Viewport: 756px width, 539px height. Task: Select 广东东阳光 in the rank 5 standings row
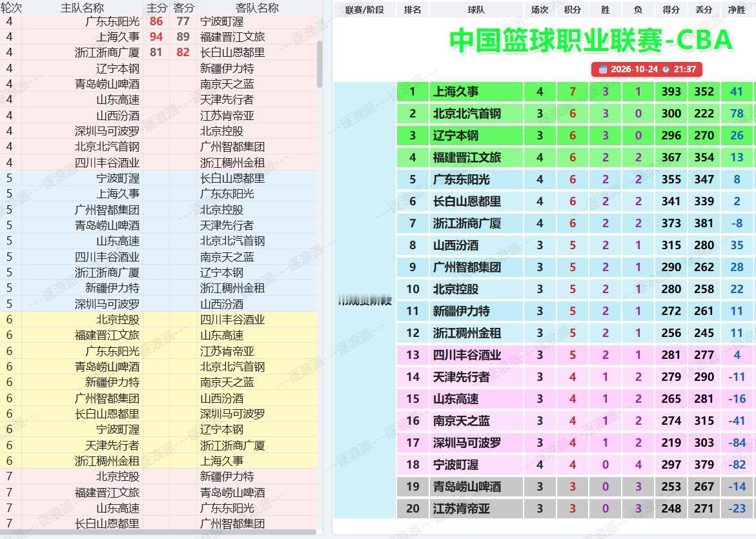(x=461, y=179)
